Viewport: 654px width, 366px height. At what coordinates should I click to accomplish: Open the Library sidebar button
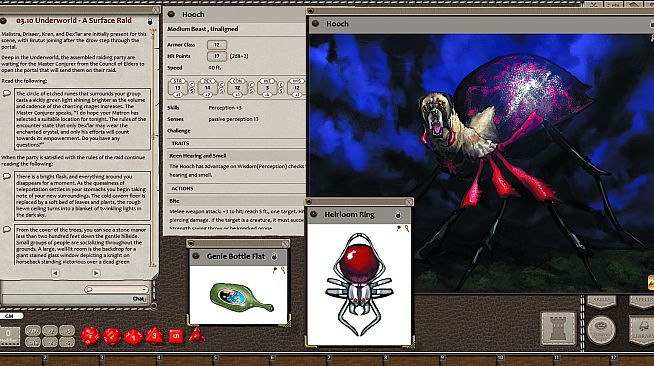(x=642, y=330)
